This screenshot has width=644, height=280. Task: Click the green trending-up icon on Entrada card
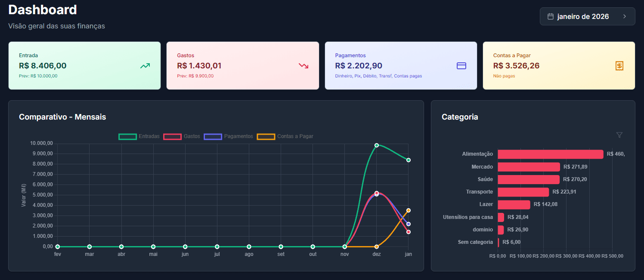[x=145, y=66]
